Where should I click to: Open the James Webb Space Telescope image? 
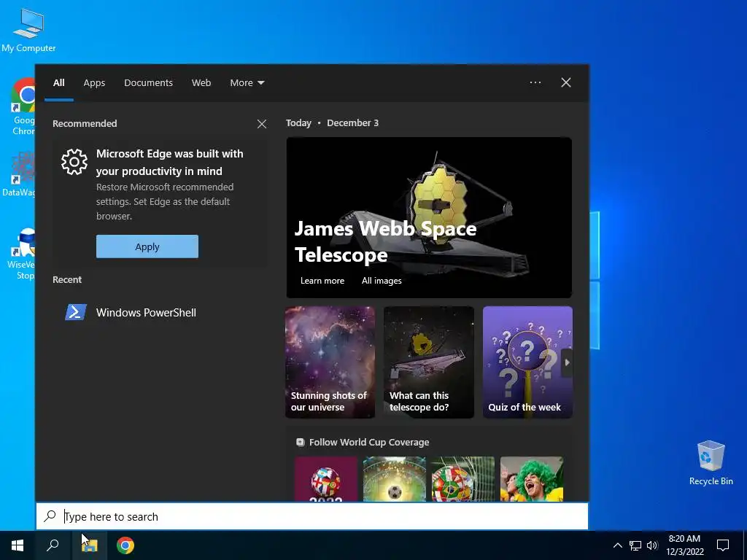click(429, 217)
